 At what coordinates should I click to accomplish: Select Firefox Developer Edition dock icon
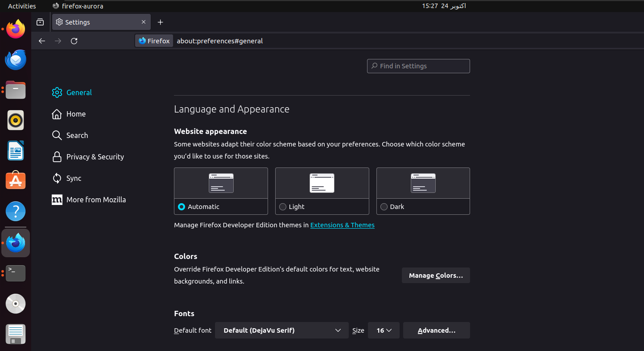tap(16, 243)
